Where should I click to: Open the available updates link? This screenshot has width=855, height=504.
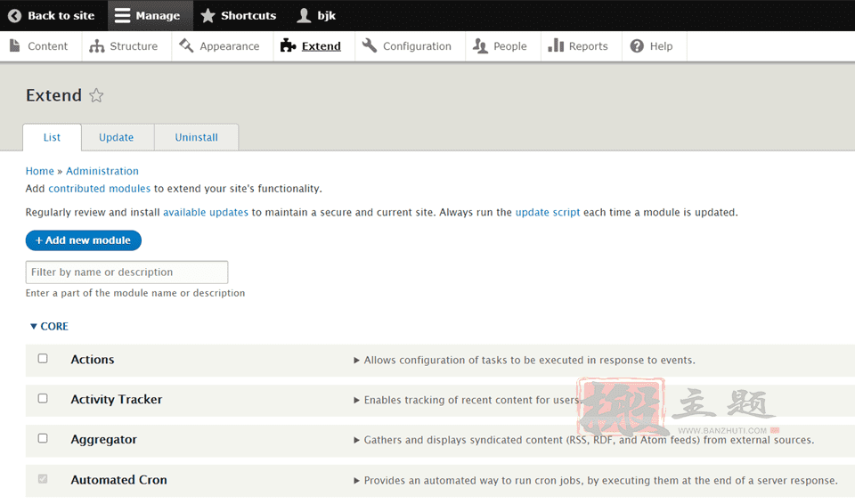point(206,212)
